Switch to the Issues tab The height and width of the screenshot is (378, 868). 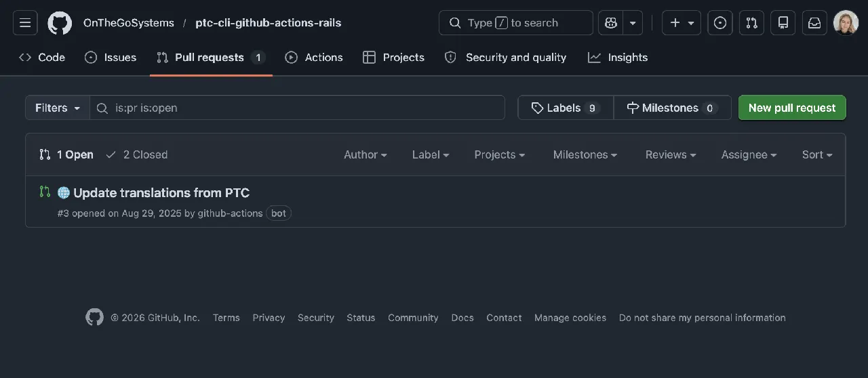click(111, 58)
